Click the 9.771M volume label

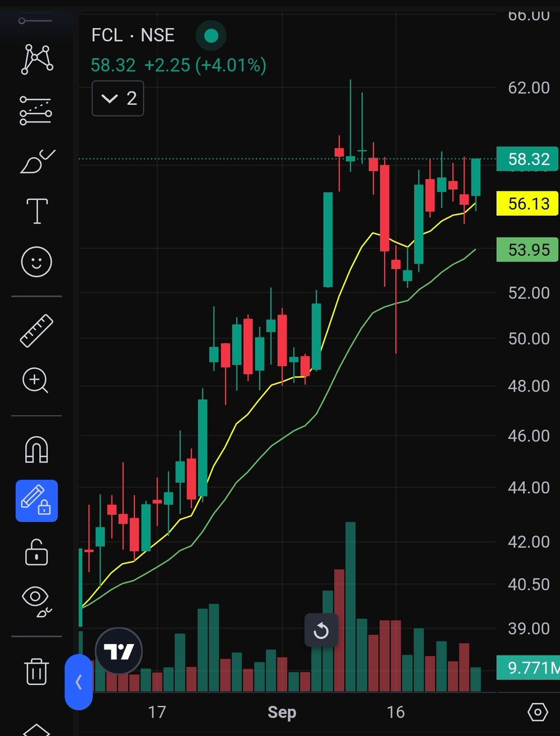click(x=528, y=668)
